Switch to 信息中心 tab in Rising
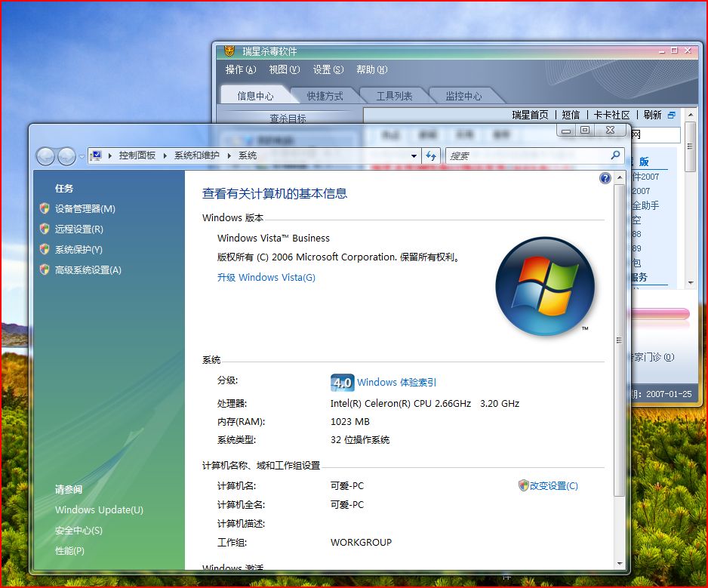Viewport: 708px width, 588px height. click(256, 96)
